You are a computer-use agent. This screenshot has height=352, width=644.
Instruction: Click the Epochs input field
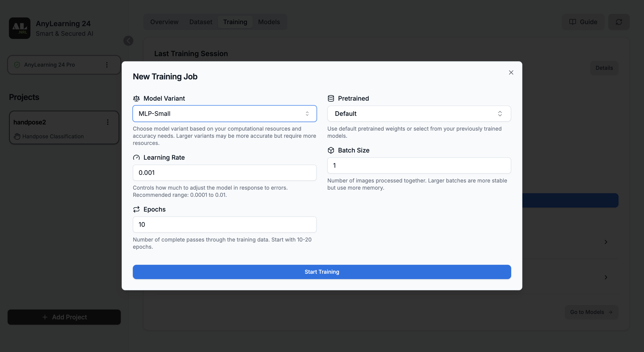[225, 225]
